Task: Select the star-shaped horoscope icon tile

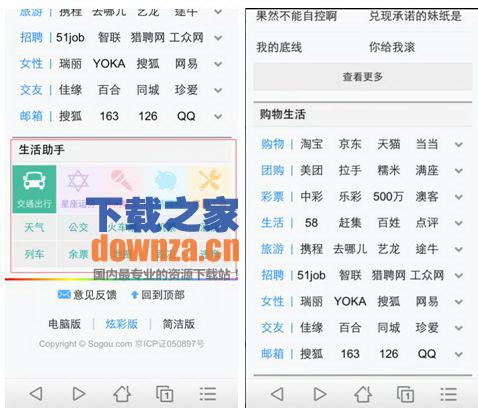Action: (78, 181)
